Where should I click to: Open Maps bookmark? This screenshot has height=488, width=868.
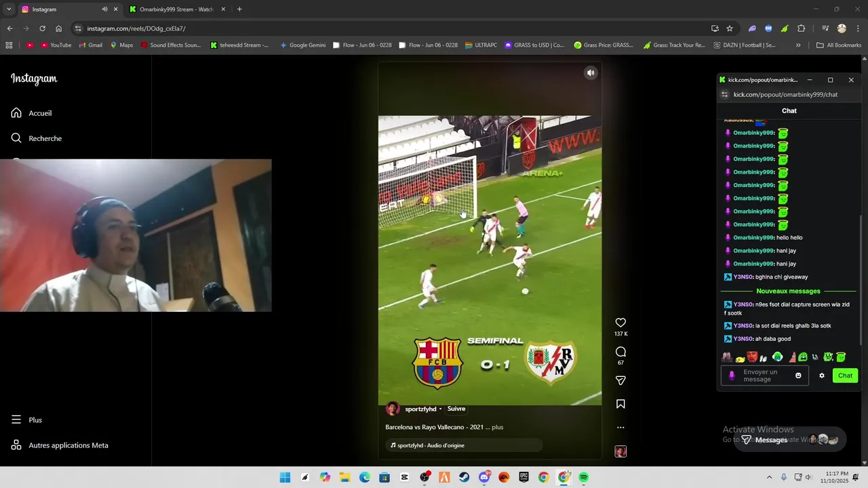pos(121,45)
